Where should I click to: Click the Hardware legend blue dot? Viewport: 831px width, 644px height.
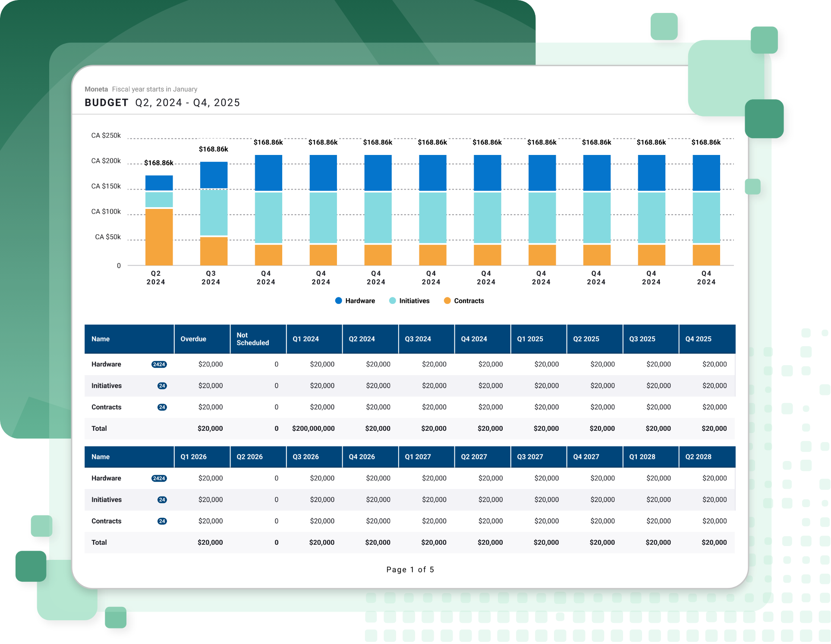tap(339, 300)
